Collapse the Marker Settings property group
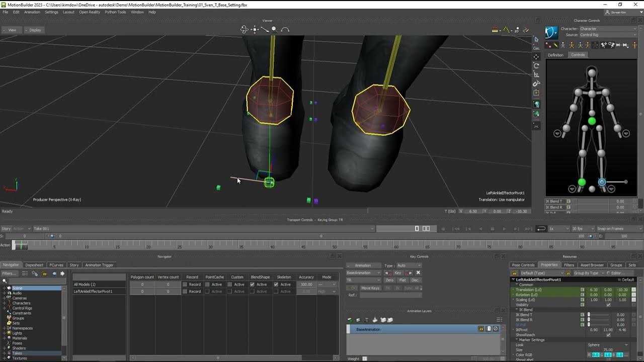This screenshot has width=644, height=362. click(x=517, y=340)
